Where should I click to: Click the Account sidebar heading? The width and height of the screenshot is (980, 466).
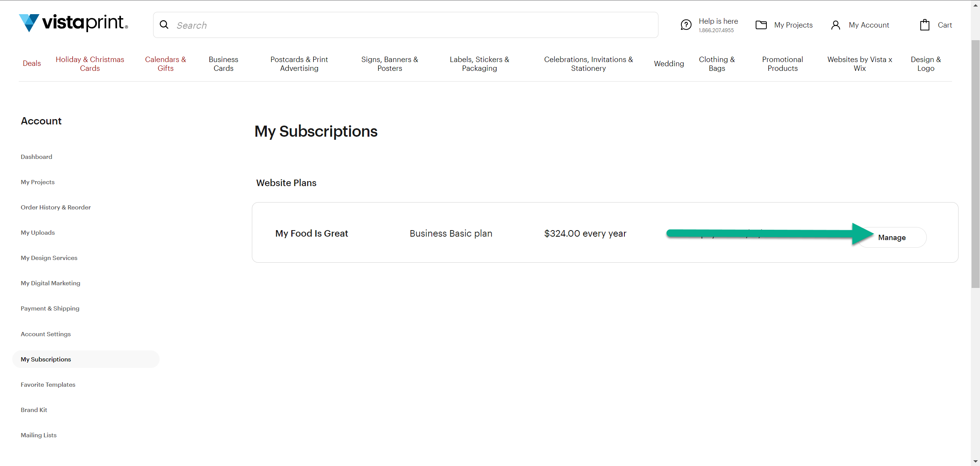pyautogui.click(x=41, y=121)
